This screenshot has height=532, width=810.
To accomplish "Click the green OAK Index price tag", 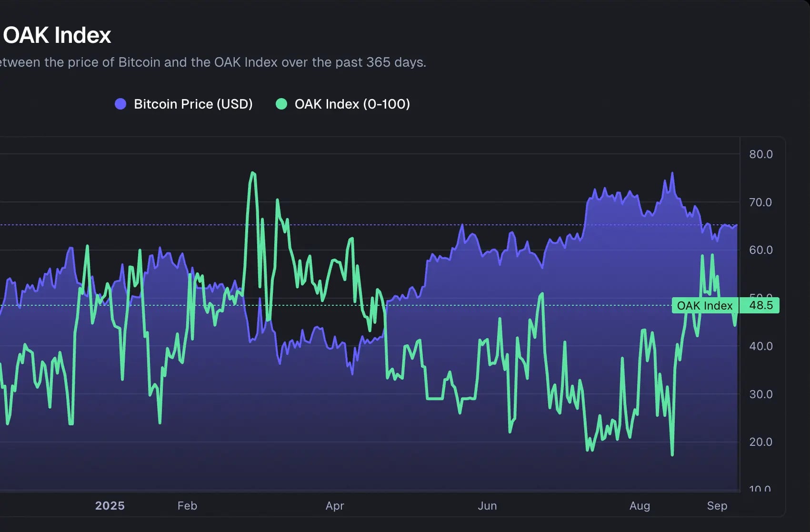I will point(704,305).
